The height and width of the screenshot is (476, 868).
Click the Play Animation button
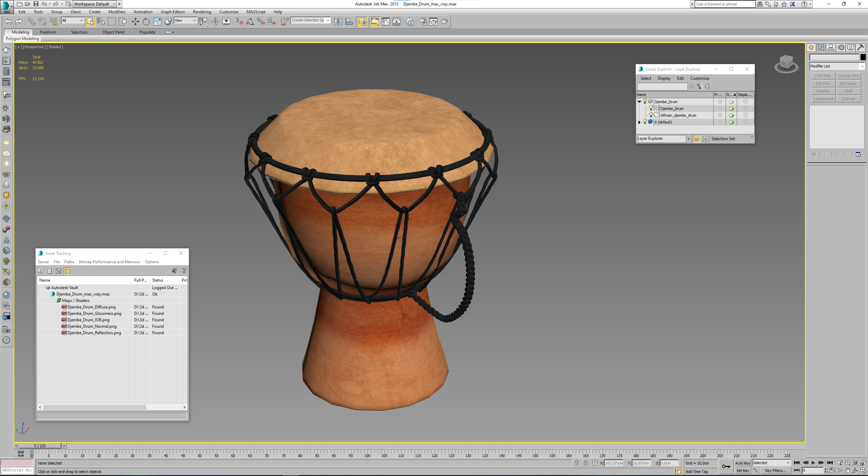point(813,463)
